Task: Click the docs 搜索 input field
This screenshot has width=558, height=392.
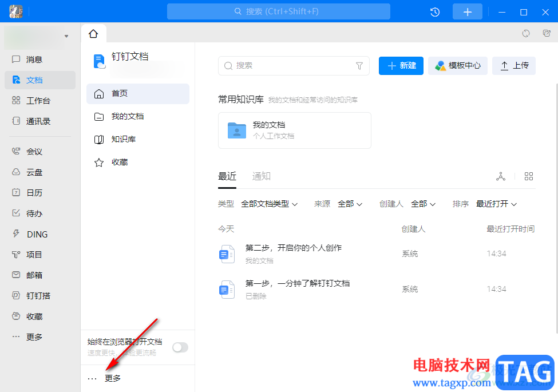Action: click(294, 66)
